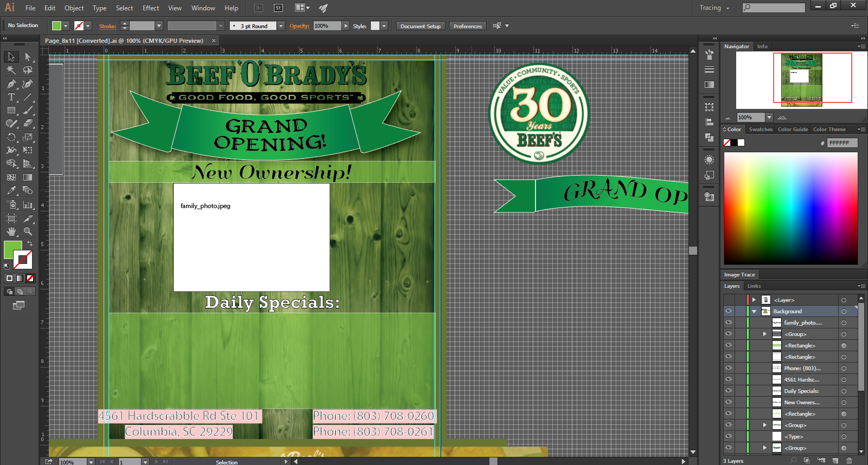
Task: Select the Artboard tool
Action: [x=11, y=218]
